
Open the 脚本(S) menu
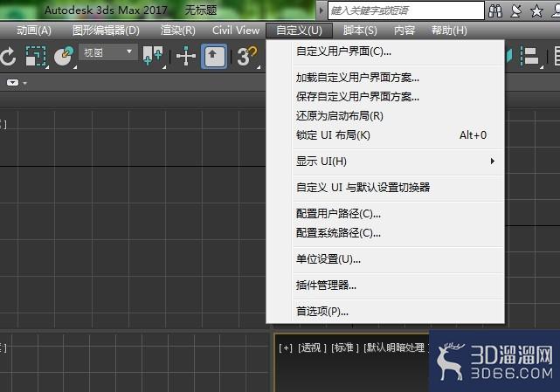pos(360,31)
